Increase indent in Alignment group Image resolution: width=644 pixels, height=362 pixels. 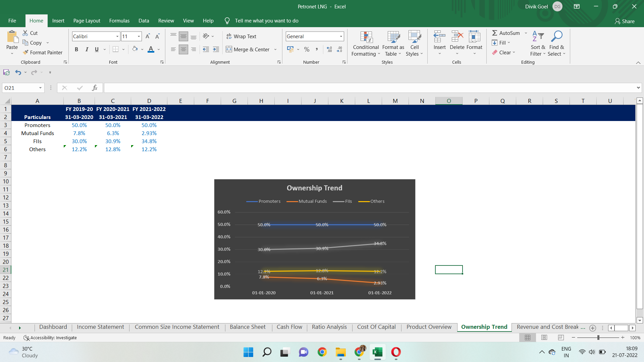click(216, 49)
